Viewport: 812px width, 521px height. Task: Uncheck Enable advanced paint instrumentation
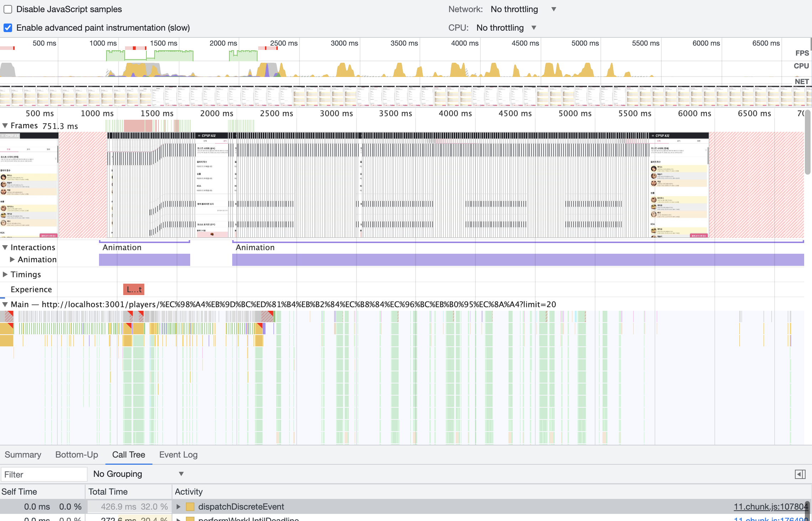click(8, 28)
